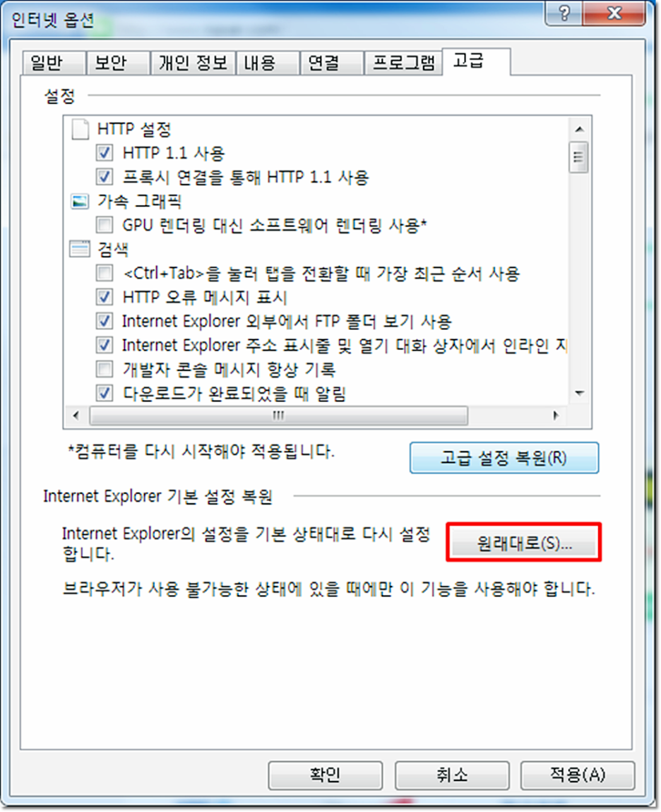
Task: Click the HTTP 설정 page icon
Action: pos(80,129)
